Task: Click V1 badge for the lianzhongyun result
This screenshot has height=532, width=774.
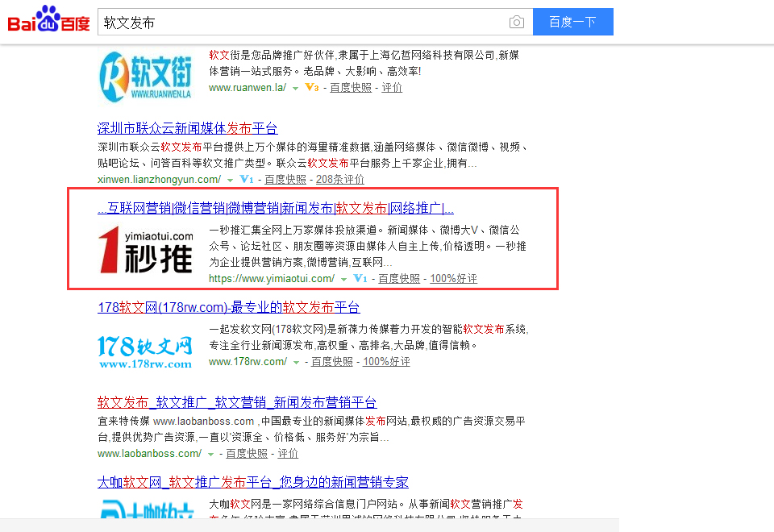Action: click(x=247, y=180)
